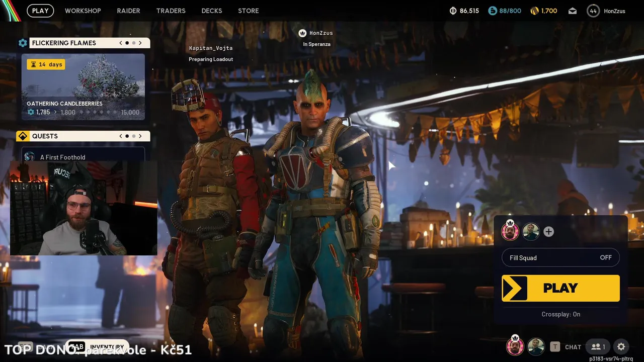Click the blue stash capacity icon 88/800
Viewport: 644px width, 362px height.
(x=493, y=11)
